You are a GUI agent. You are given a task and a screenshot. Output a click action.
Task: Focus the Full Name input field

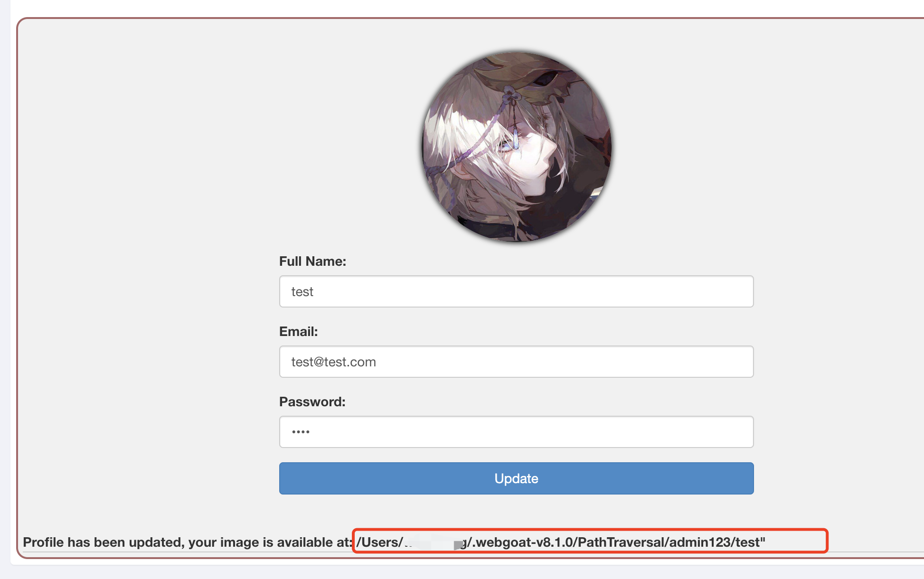coord(517,291)
